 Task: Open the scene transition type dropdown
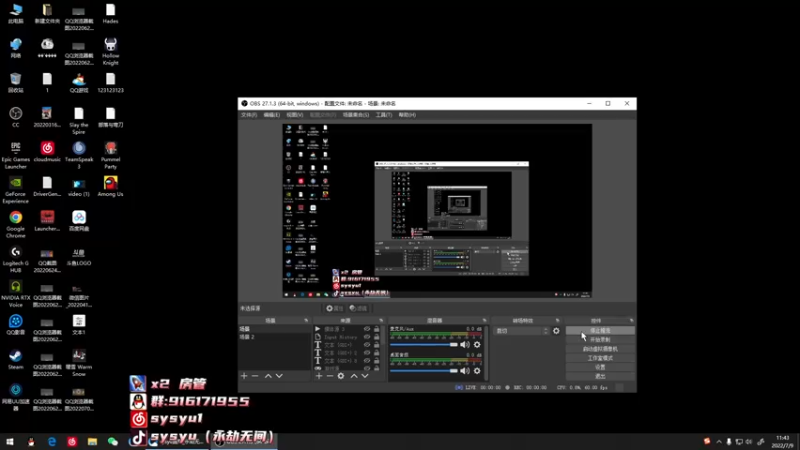pyautogui.click(x=521, y=331)
